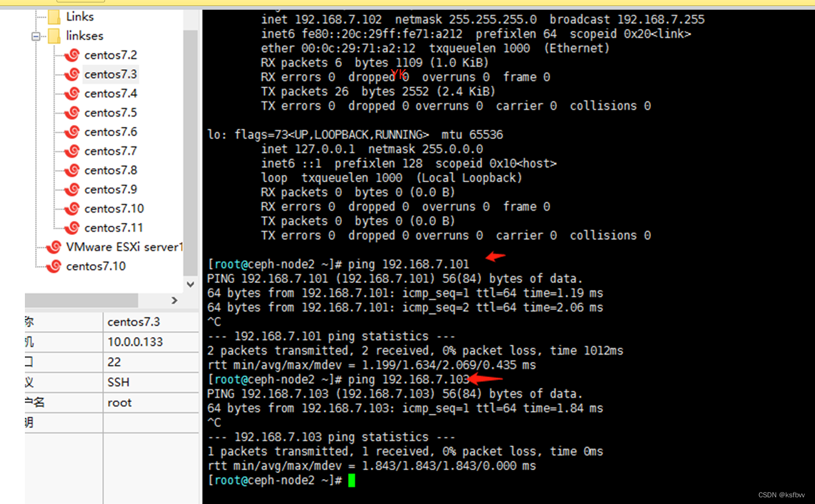Click the centos7.7 session entry
The height and width of the screenshot is (504, 815).
click(111, 151)
